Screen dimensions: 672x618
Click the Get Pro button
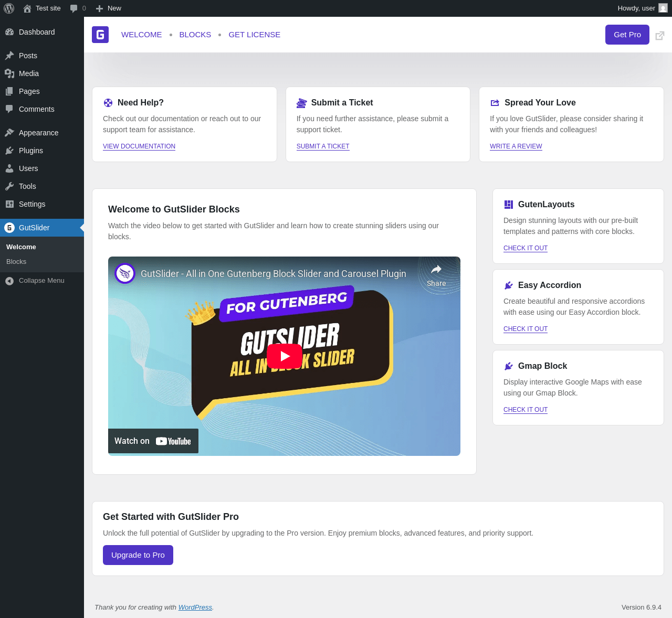coord(627,35)
